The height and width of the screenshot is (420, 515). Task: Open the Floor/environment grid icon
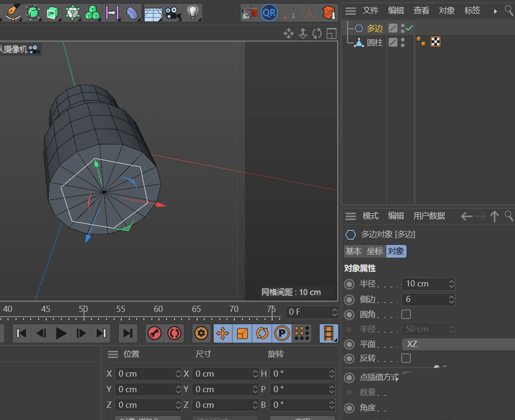click(x=153, y=13)
